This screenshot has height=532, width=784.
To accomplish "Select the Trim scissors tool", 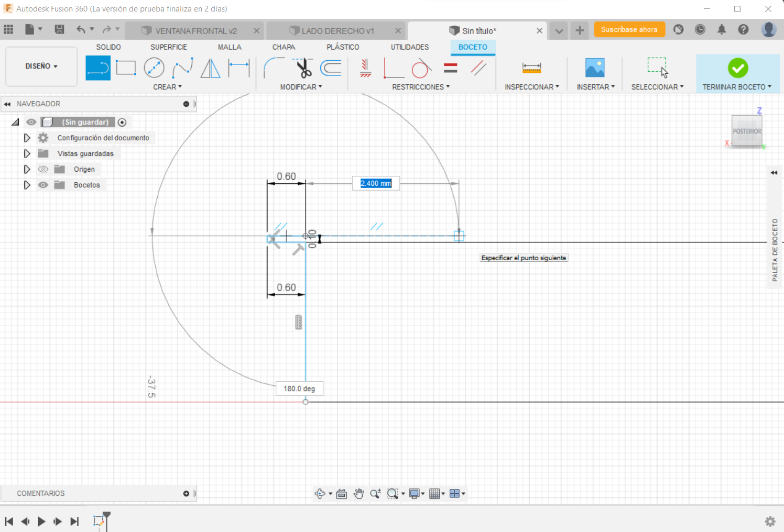I will pyautogui.click(x=302, y=68).
